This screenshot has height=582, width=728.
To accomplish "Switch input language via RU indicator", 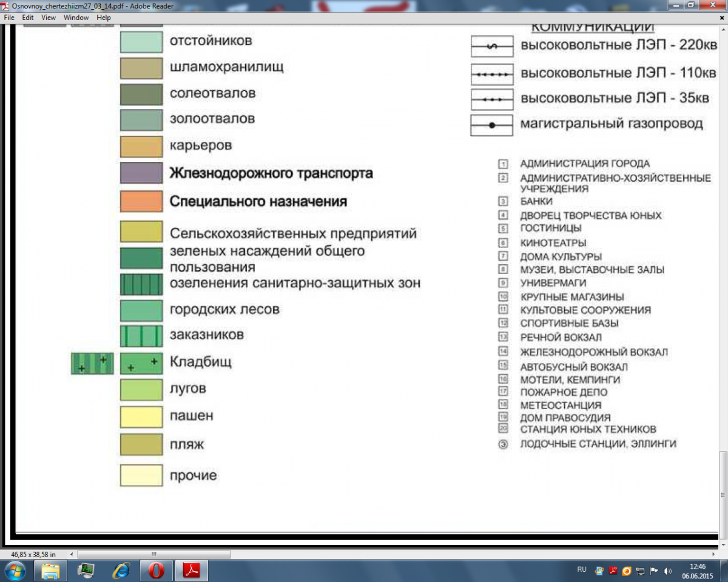I will click(x=582, y=570).
